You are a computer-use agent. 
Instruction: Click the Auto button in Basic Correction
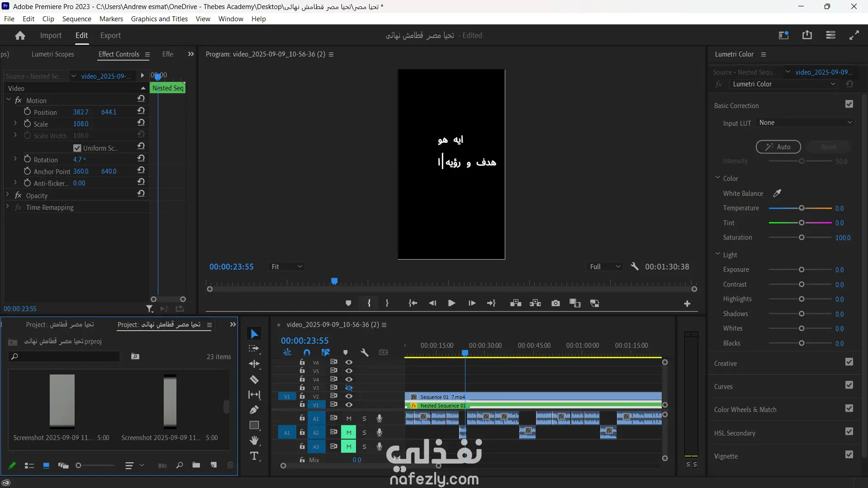[778, 147]
